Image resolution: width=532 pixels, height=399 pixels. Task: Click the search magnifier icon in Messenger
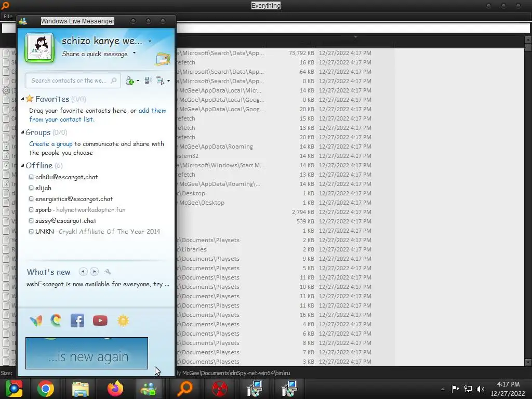pos(114,81)
